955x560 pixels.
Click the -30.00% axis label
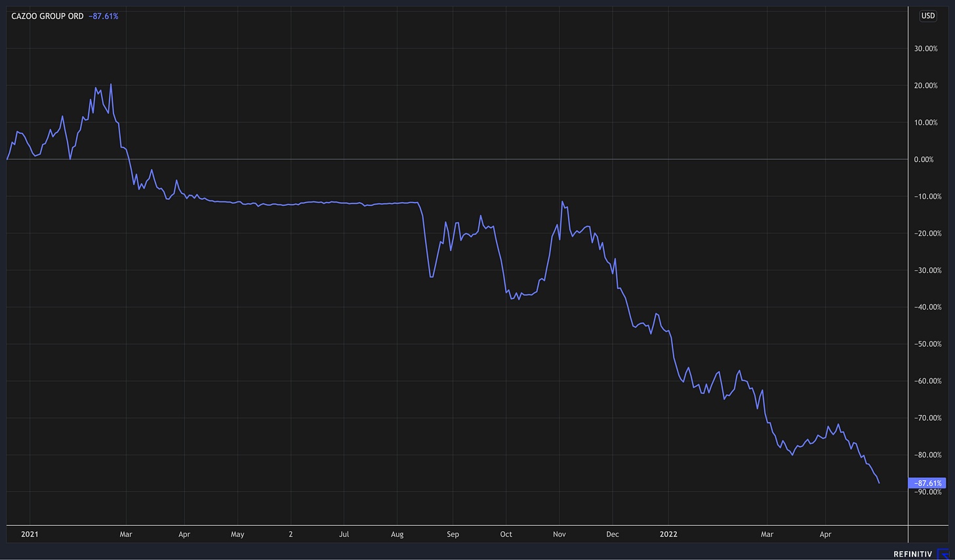[927, 270]
